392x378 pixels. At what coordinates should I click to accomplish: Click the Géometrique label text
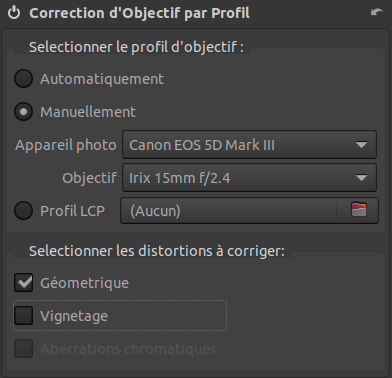point(84,283)
